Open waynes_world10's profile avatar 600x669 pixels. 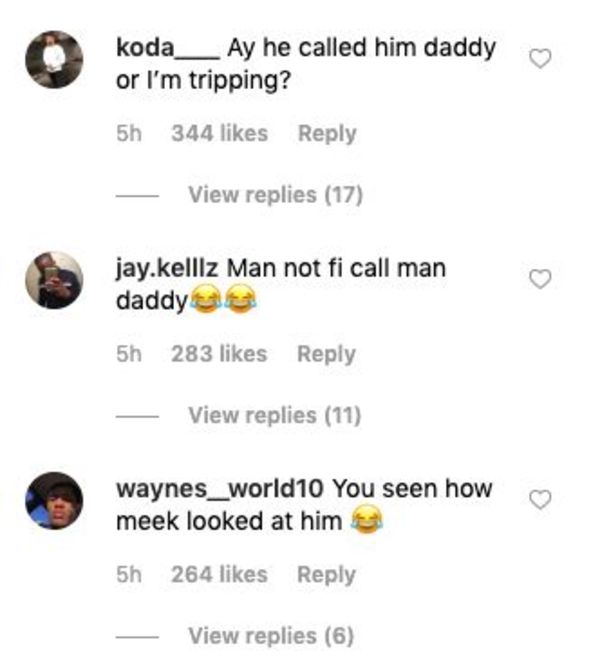[x=54, y=500]
